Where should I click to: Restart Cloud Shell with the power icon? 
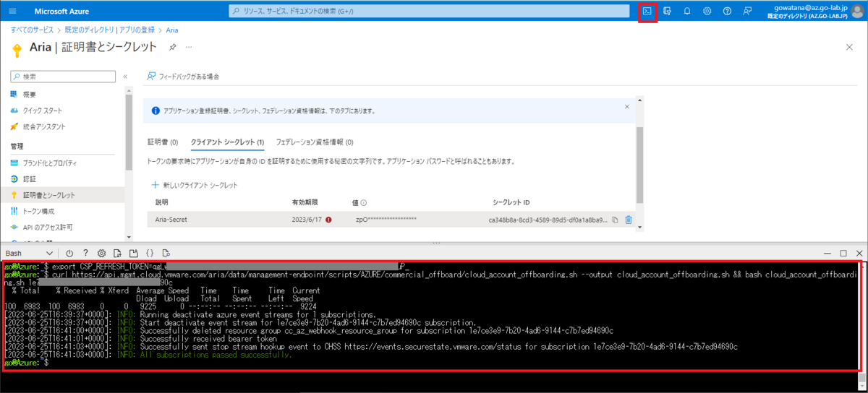coord(69,254)
